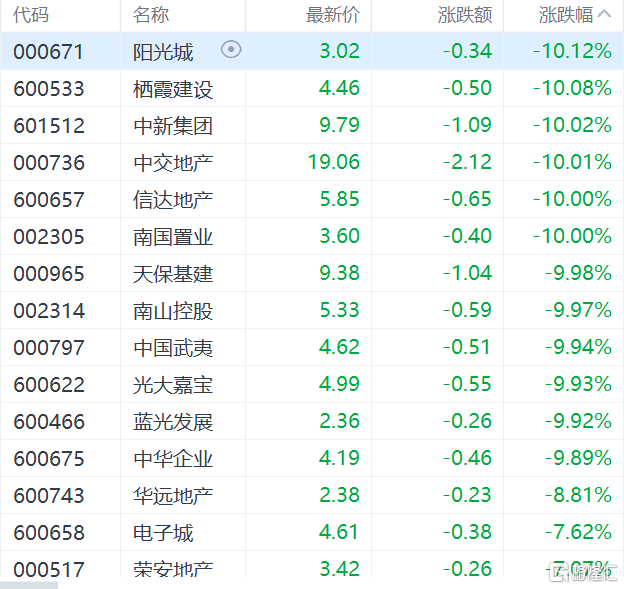Image resolution: width=624 pixels, height=589 pixels.
Task: Select stock code 002305
Action: [x=49, y=237]
